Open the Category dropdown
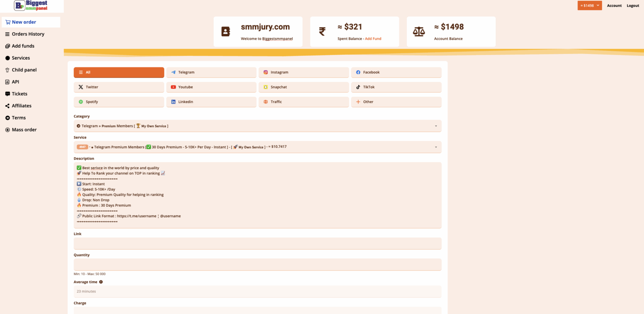Screen dimensions: 644x314 [x=258, y=126]
